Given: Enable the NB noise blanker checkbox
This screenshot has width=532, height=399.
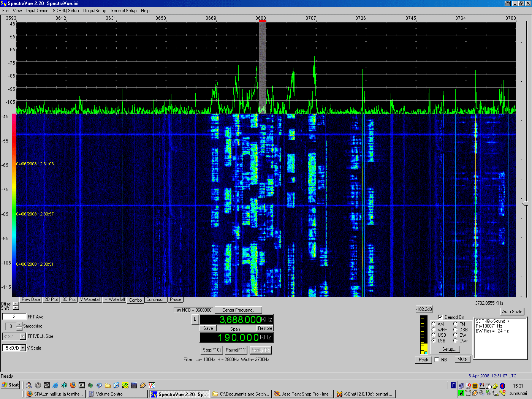Looking at the screenshot, I should tap(437, 359).
